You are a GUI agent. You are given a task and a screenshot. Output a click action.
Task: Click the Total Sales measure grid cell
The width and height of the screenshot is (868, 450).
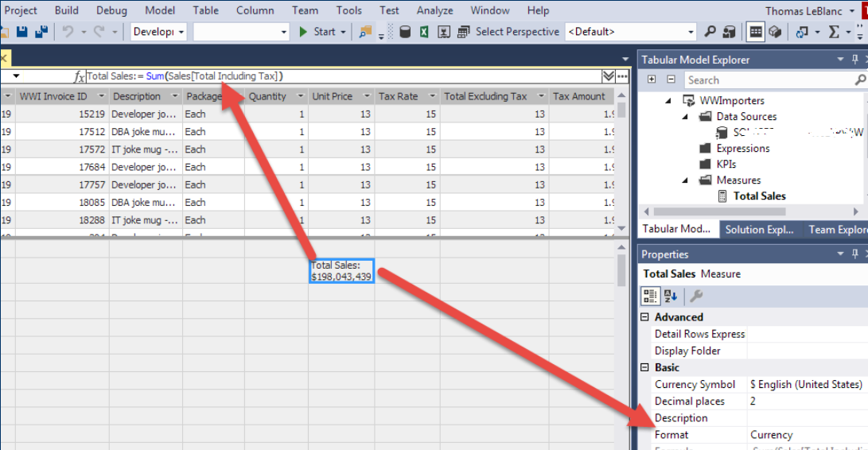coord(341,270)
